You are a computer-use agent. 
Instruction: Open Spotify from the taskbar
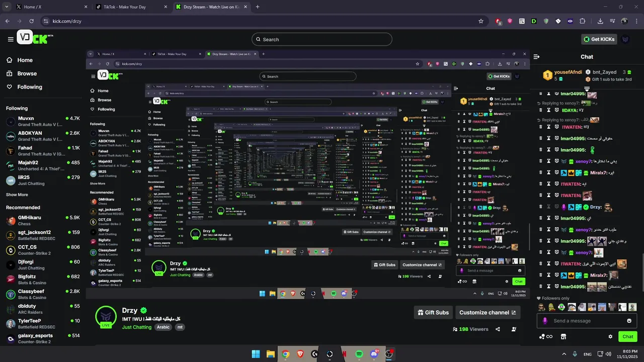click(x=359, y=354)
